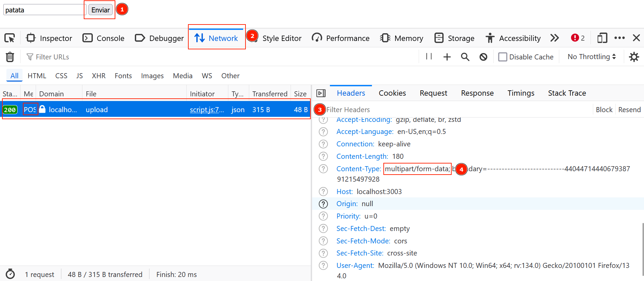Open the Response tab
This screenshot has width=644, height=281.
(x=477, y=93)
